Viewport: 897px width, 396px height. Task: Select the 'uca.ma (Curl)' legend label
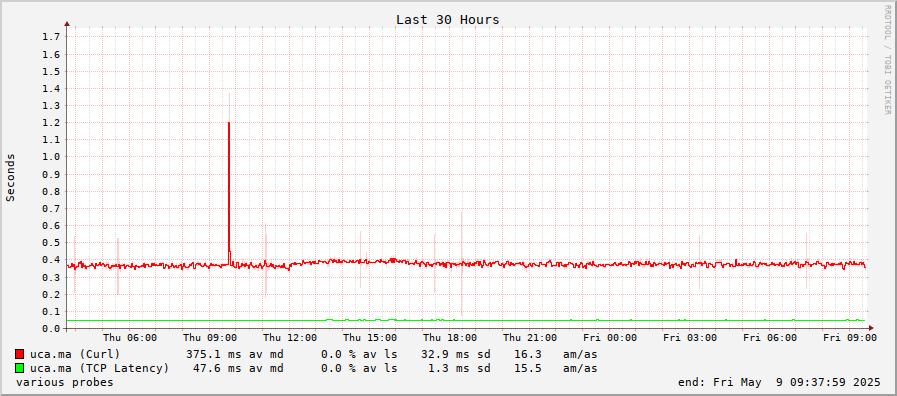tap(75, 354)
